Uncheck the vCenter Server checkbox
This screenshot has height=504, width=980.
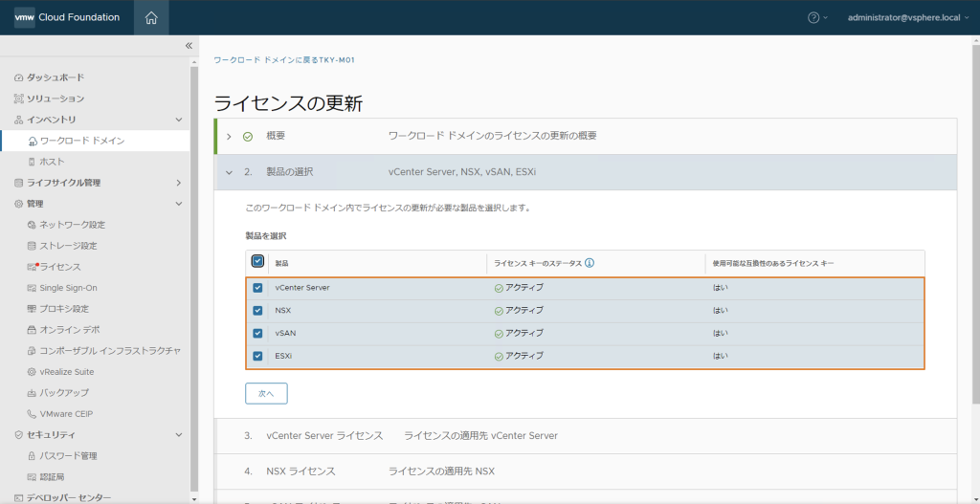point(257,288)
